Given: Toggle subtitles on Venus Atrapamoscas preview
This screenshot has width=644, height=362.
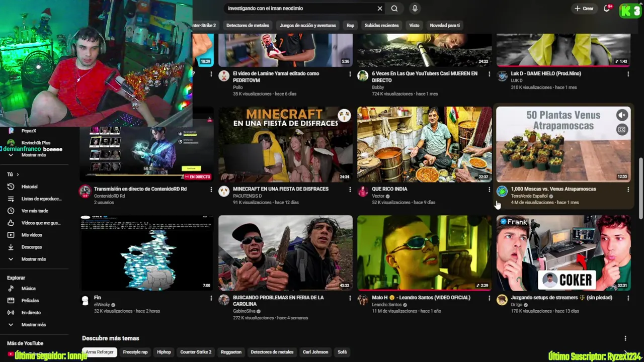Looking at the screenshot, I should pos(622,130).
